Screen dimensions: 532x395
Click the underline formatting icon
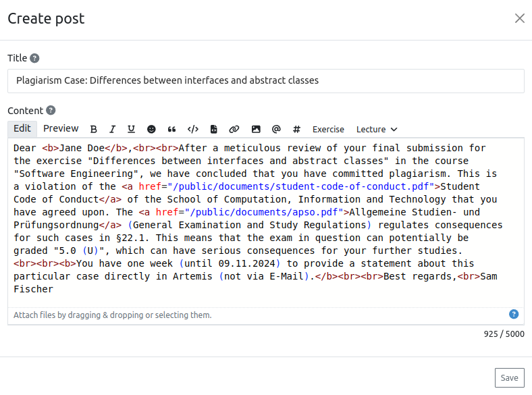pyautogui.click(x=131, y=130)
